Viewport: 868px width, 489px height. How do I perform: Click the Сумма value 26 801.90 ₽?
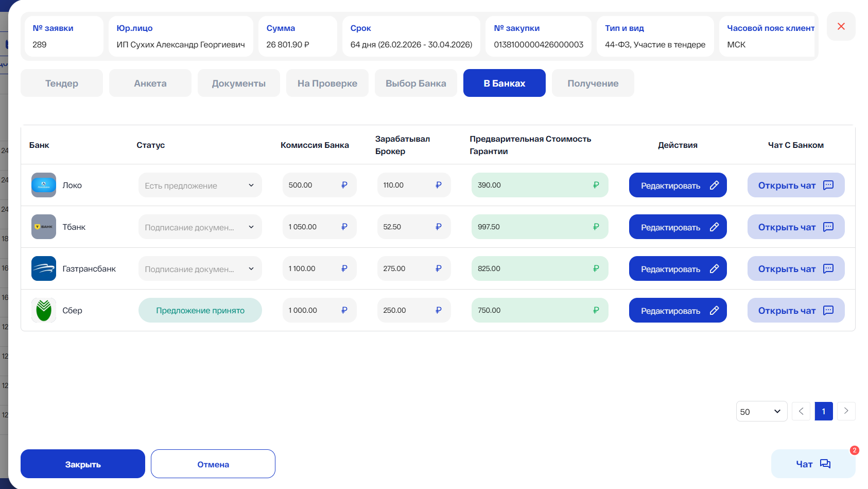288,44
